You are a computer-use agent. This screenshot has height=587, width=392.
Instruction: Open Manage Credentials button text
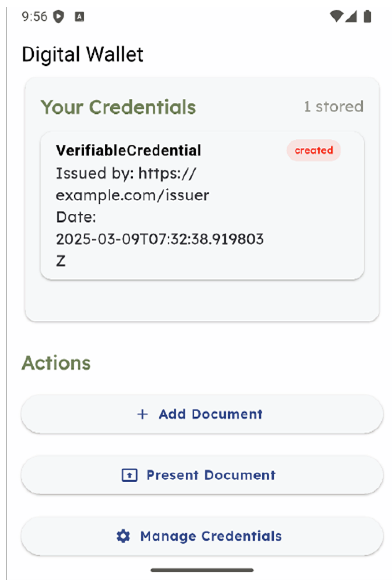point(211,536)
